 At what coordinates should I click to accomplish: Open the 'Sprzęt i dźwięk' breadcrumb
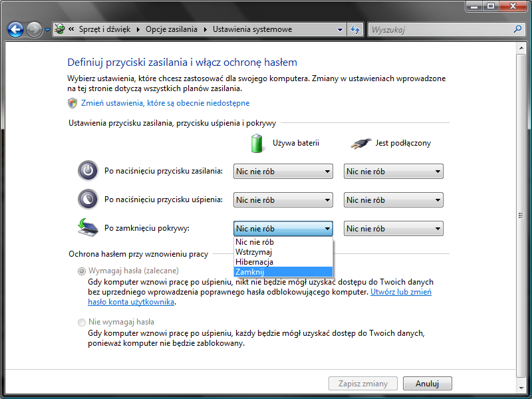point(104,29)
